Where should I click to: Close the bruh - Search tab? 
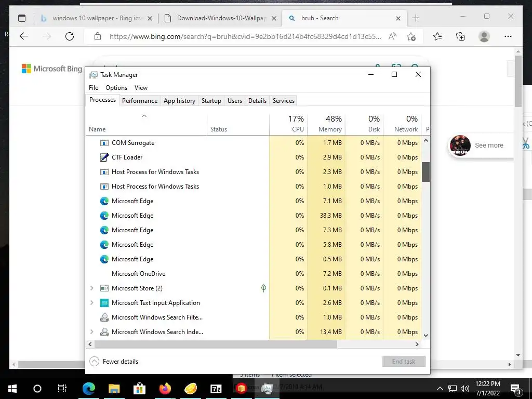(x=398, y=18)
